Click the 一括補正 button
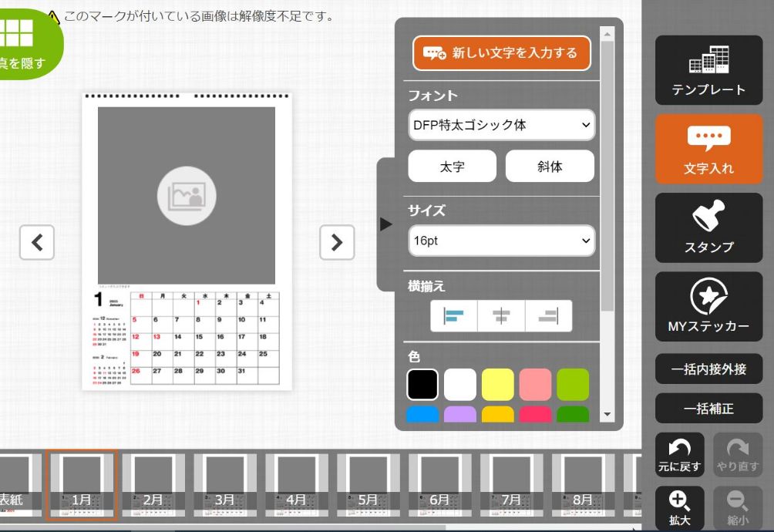The width and height of the screenshot is (774, 532). pyautogui.click(x=708, y=409)
